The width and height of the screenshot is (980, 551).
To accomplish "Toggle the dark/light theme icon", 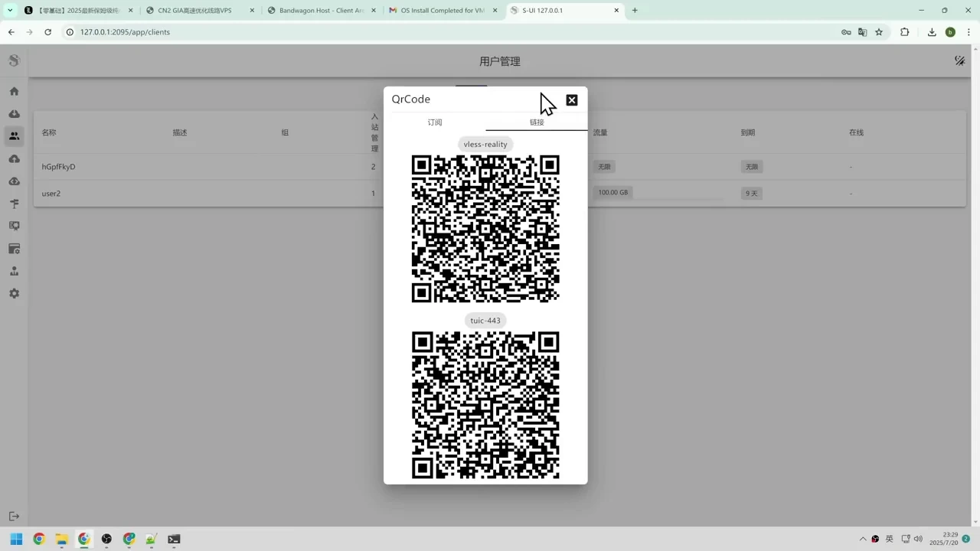I will (x=959, y=60).
